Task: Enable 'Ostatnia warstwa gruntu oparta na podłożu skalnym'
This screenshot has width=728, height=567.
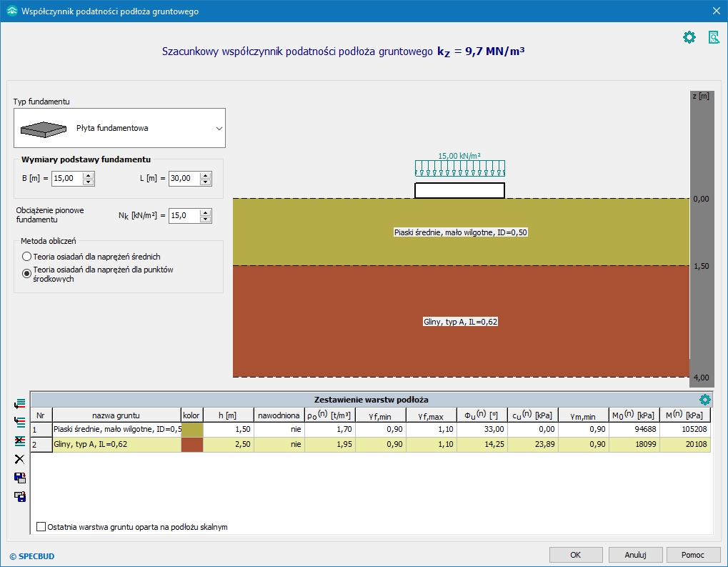Action: tap(41, 527)
